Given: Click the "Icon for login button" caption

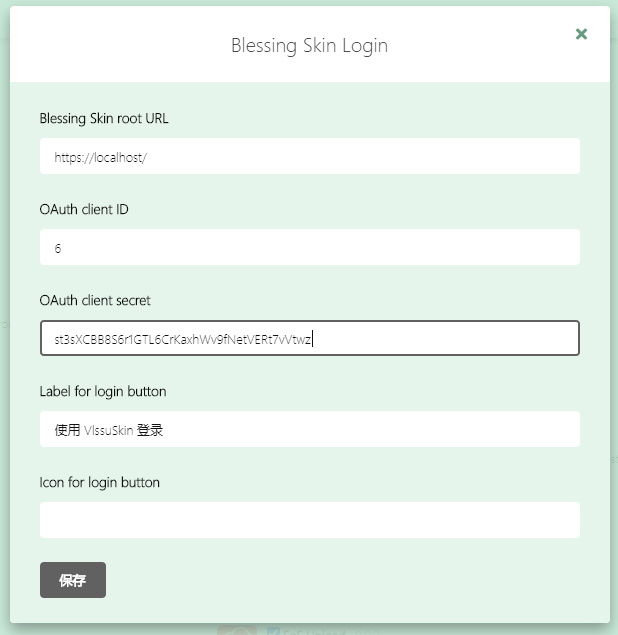Looking at the screenshot, I should coord(100,482).
